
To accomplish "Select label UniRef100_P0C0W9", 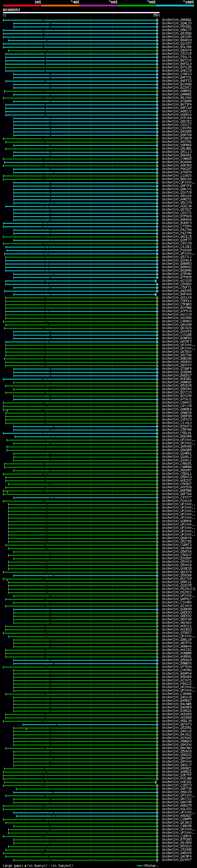I will (x=177, y=778).
